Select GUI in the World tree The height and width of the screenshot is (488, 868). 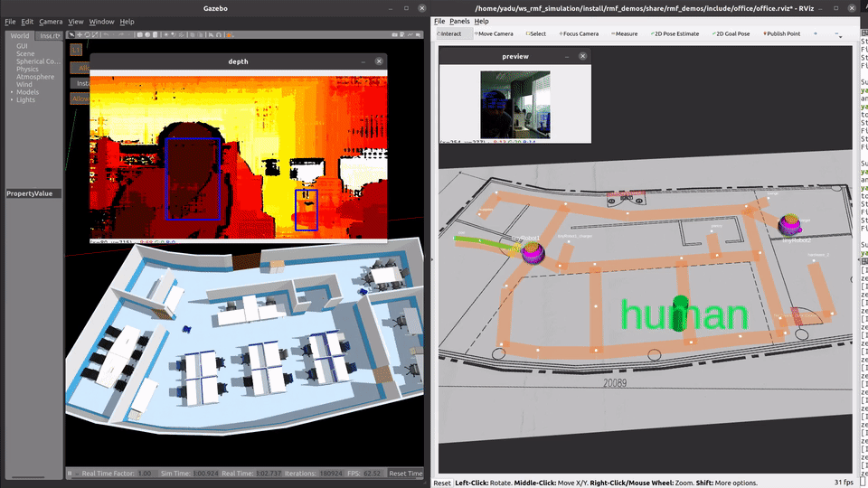[22, 46]
